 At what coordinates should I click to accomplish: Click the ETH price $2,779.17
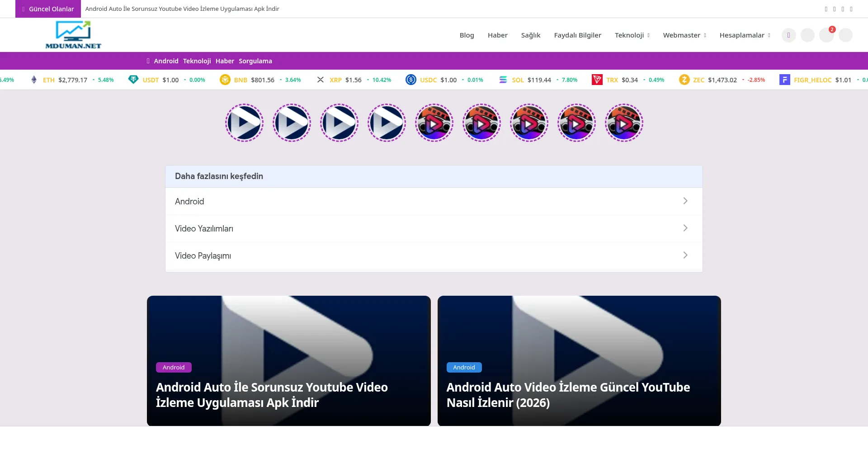tap(73, 80)
